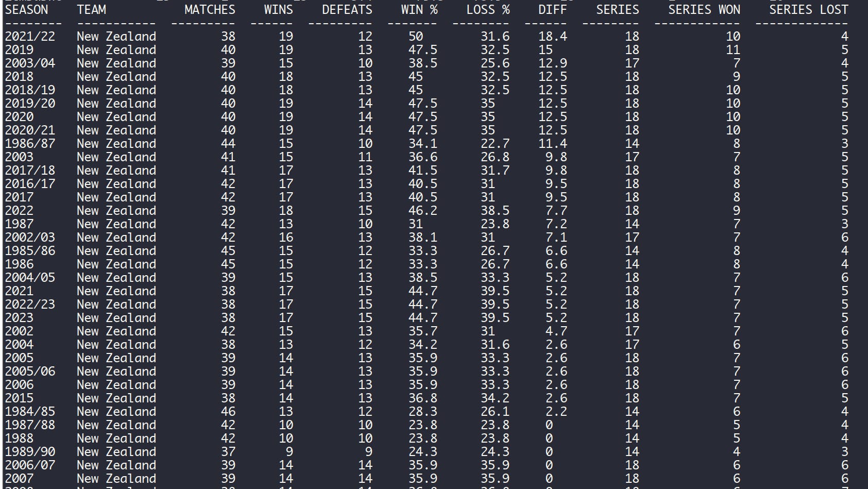Click the 2023 season cell

pyautogui.click(x=19, y=318)
